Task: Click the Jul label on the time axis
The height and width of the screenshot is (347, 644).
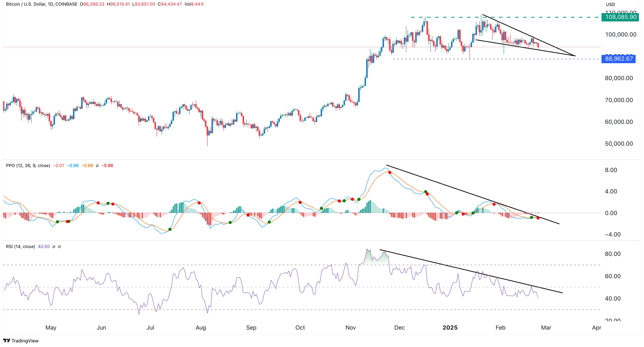Action: click(150, 328)
